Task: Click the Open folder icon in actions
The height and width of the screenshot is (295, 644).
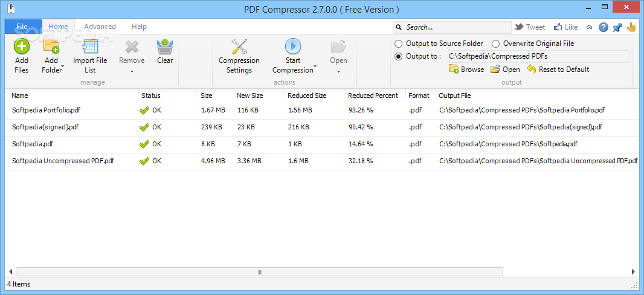Action: click(338, 47)
